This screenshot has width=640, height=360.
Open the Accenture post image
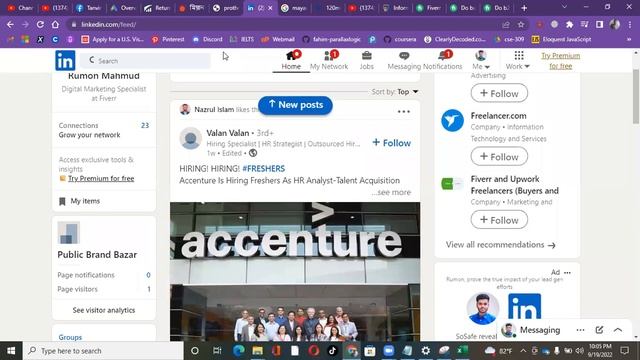click(295, 271)
